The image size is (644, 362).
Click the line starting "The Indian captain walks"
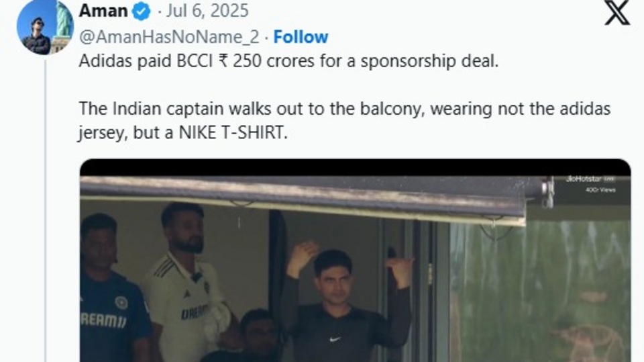tap(345, 108)
